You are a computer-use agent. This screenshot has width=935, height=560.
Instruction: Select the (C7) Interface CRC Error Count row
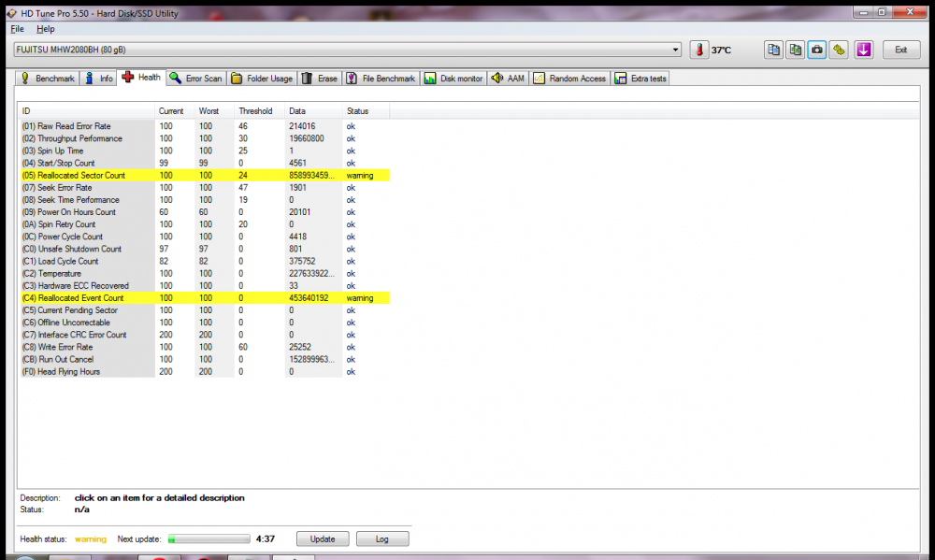(x=205, y=335)
